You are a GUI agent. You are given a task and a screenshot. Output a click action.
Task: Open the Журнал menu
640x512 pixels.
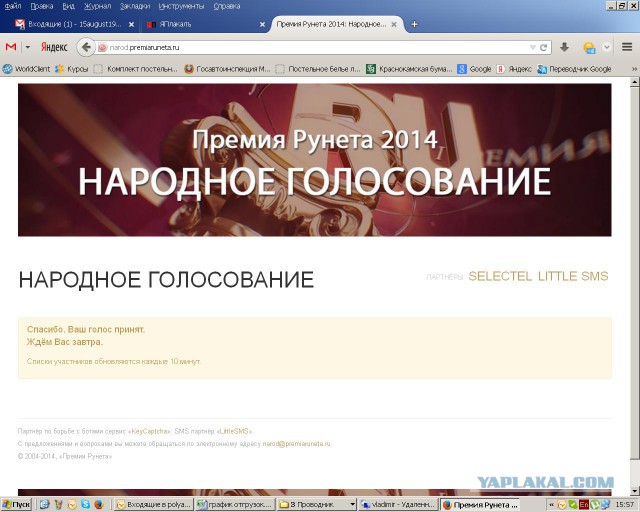[97, 6]
